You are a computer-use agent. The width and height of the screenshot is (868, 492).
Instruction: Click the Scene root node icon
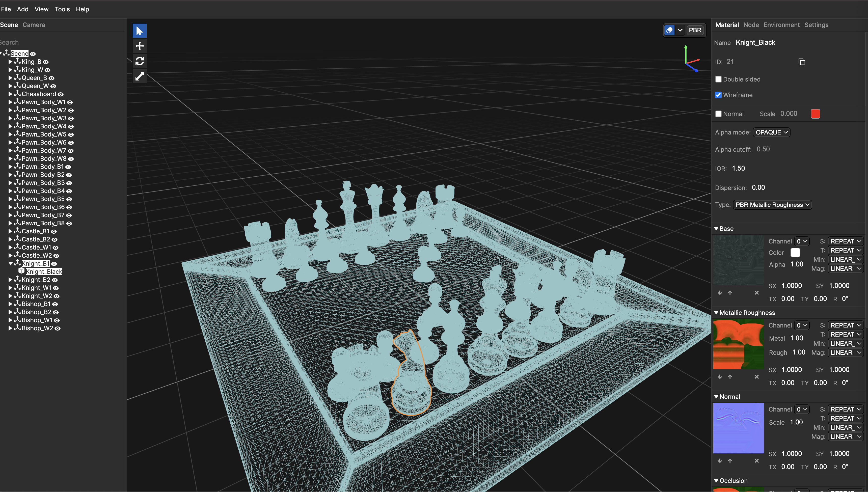pyautogui.click(x=6, y=53)
